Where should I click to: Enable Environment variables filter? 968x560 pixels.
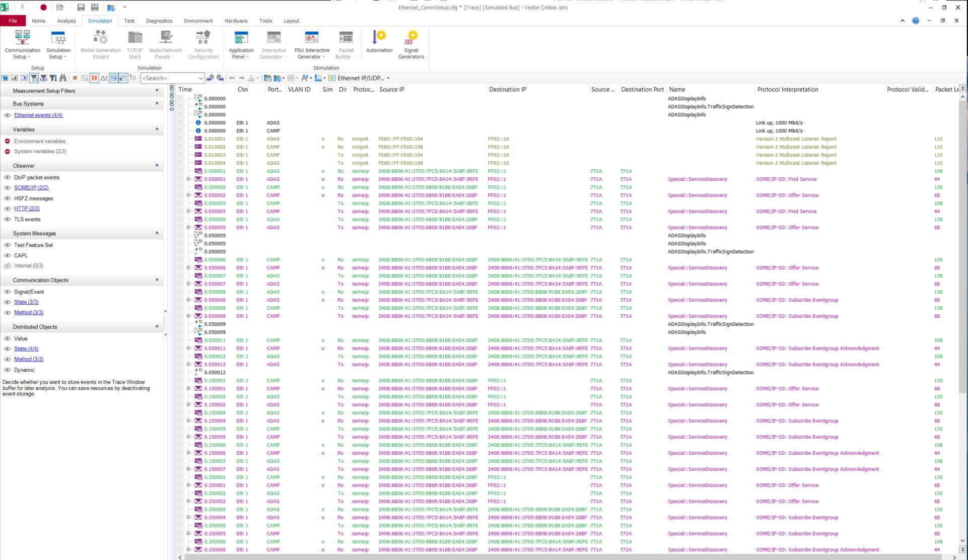pyautogui.click(x=7, y=141)
